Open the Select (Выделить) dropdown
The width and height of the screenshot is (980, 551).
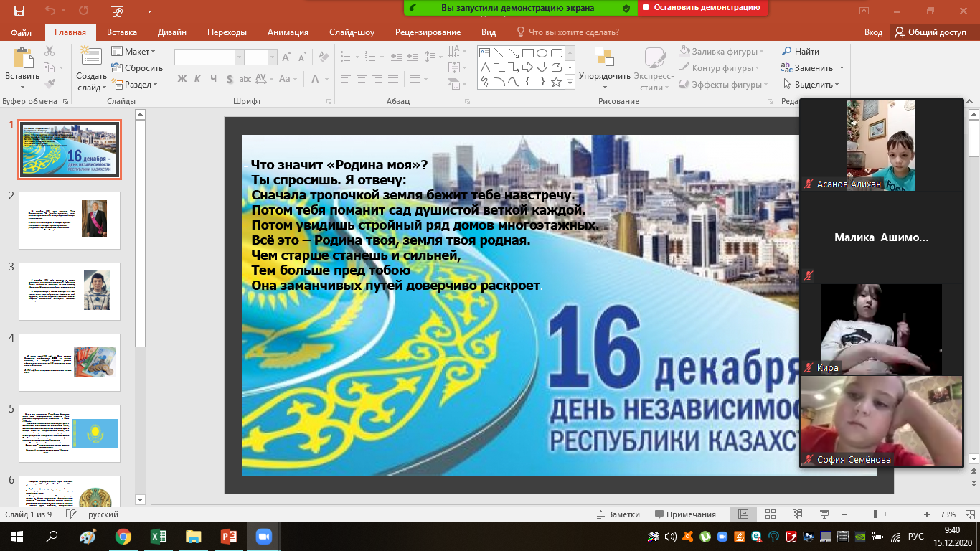tap(810, 85)
